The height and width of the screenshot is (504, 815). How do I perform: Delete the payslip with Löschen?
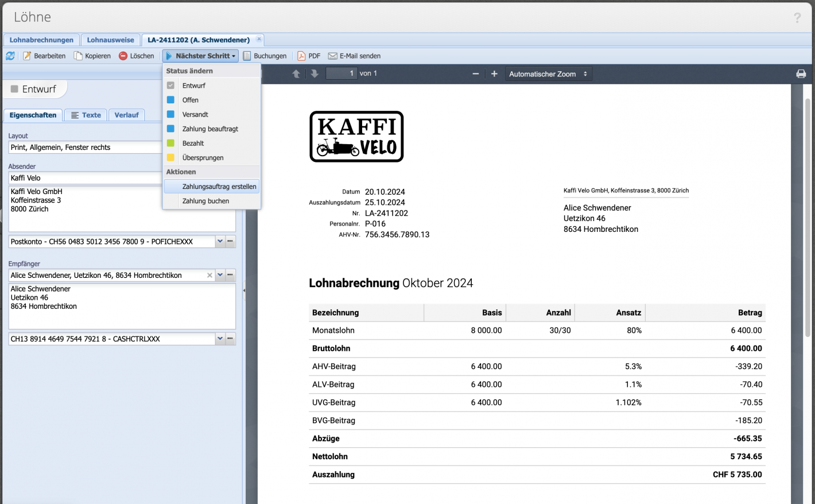(x=138, y=55)
